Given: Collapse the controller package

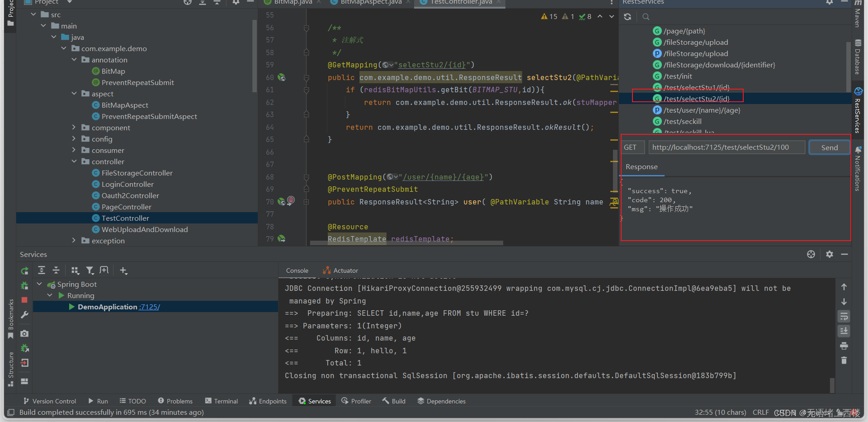Looking at the screenshot, I should [x=74, y=161].
